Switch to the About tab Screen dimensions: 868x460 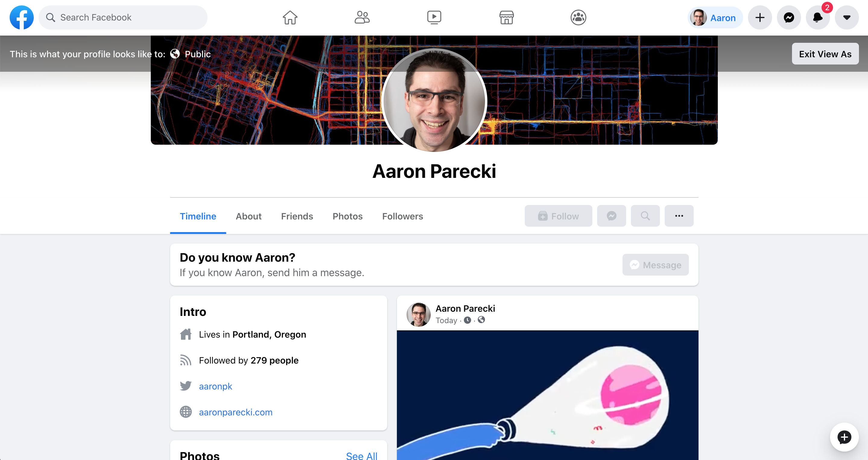[x=248, y=216]
